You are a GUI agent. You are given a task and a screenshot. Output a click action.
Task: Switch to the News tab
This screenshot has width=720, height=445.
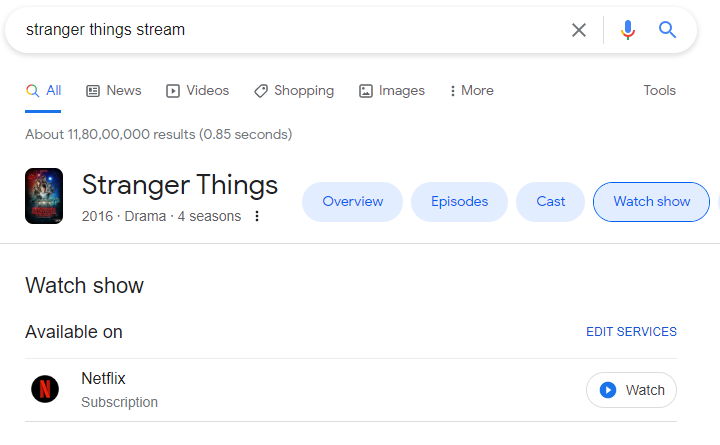pos(113,91)
